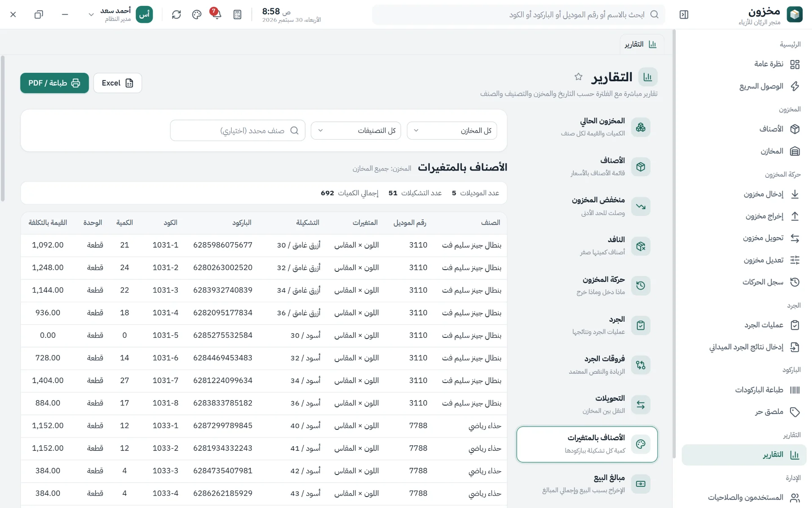
Task: Open the مبالغ البيع report
Action: point(587,484)
